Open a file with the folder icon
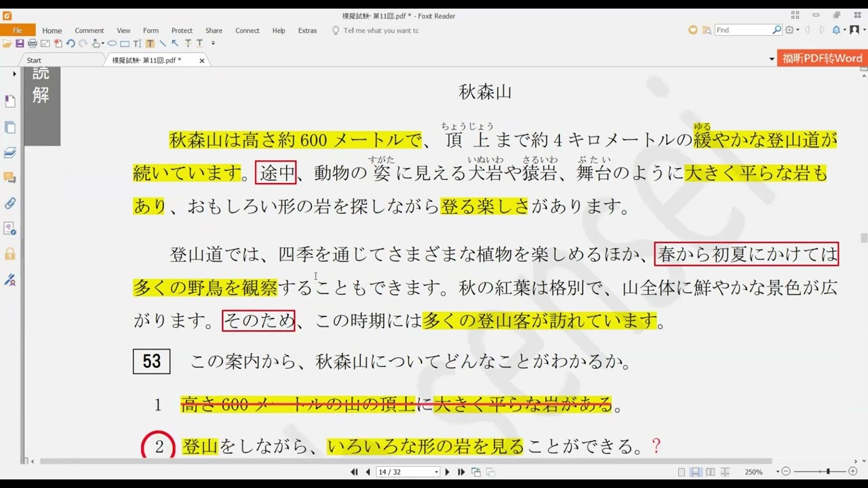Screen dimensions: 868x488 click(7, 43)
